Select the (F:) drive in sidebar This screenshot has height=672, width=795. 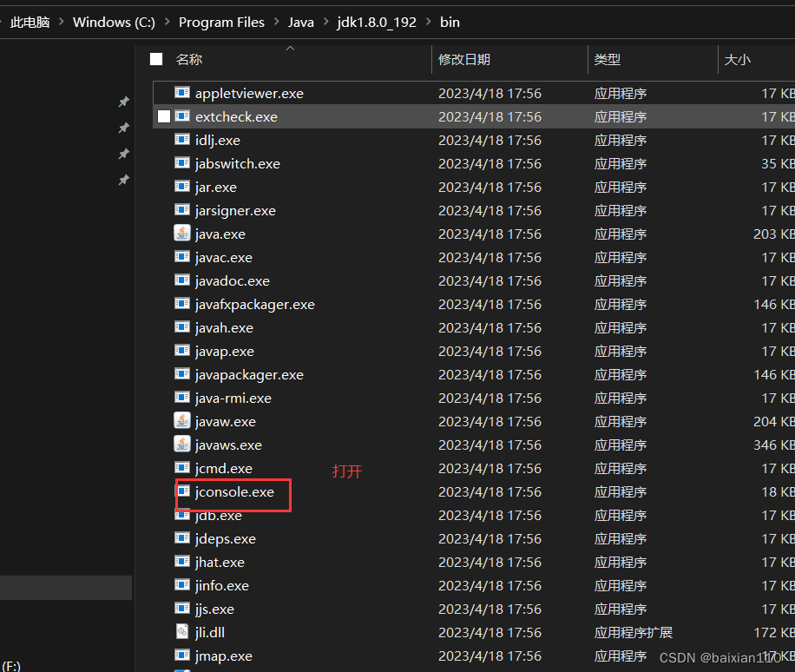[11, 665]
